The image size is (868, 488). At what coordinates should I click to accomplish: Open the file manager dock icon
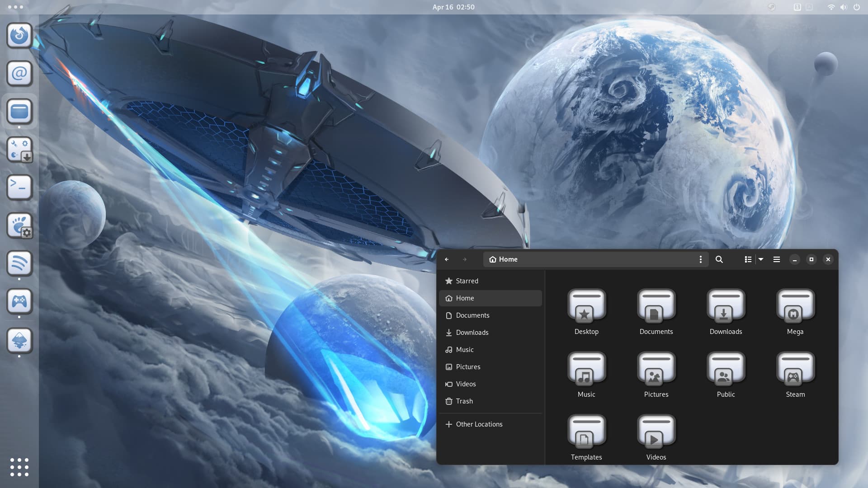(19, 111)
